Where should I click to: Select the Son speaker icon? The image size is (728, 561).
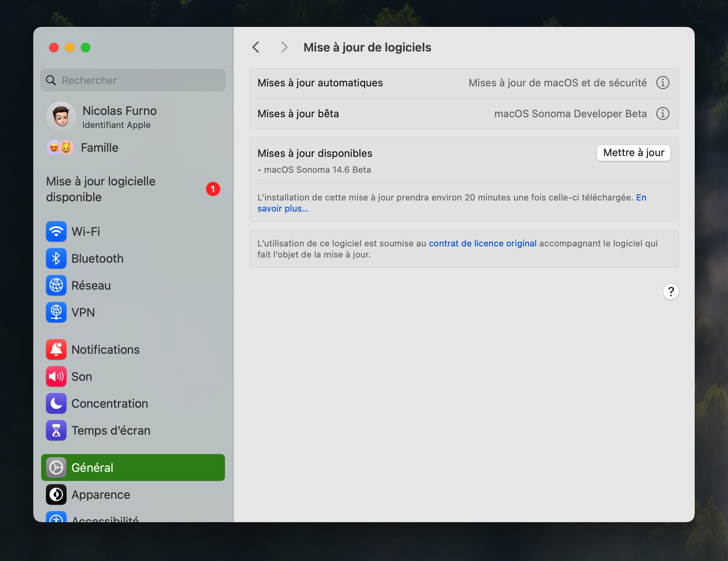[x=56, y=376]
